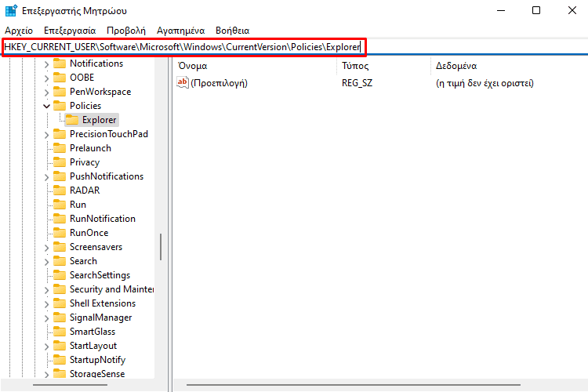The image size is (588, 392).
Task: Click the Policies folder icon
Action: click(60, 105)
